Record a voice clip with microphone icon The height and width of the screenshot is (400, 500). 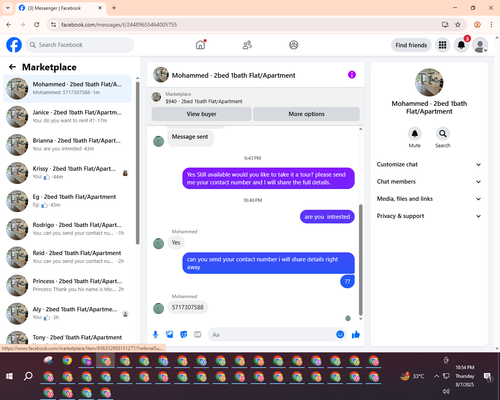[155, 334]
